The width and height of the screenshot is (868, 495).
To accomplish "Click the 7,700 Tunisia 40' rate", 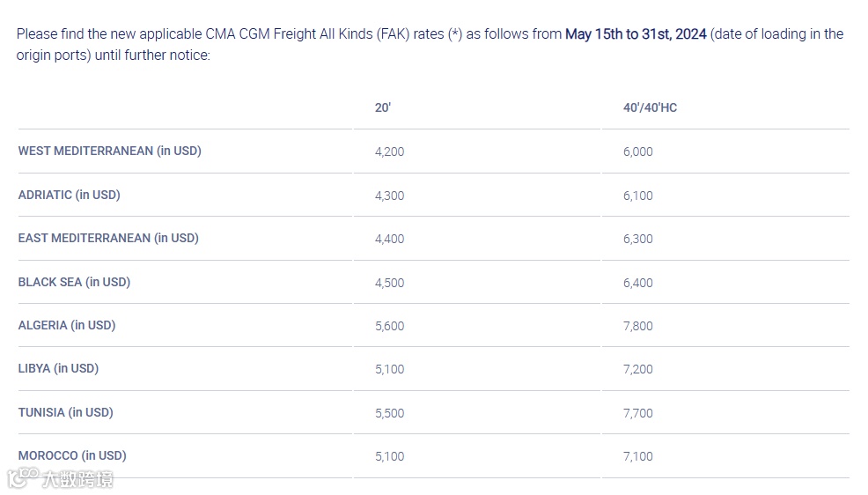I will pyautogui.click(x=637, y=413).
